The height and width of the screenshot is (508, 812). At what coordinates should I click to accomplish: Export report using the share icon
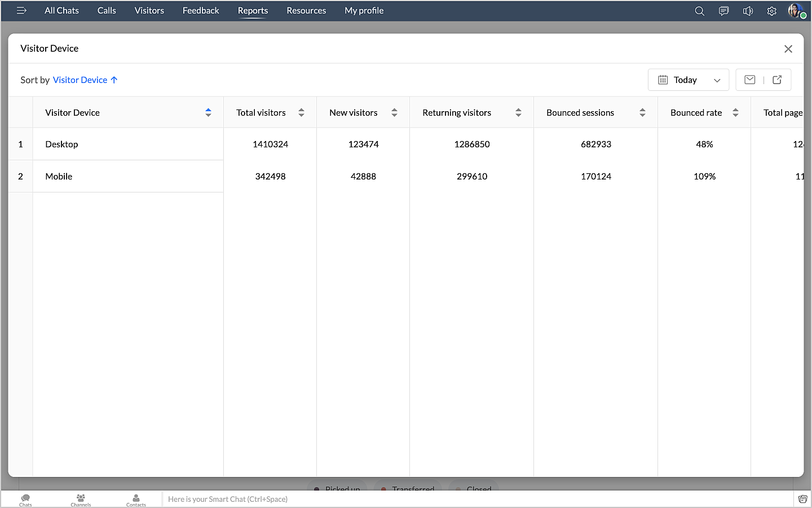[x=777, y=80]
